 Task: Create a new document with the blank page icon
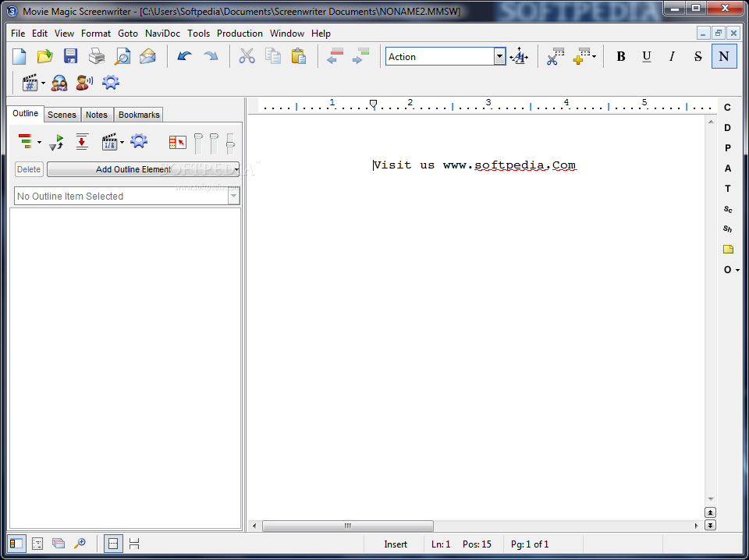pyautogui.click(x=19, y=56)
